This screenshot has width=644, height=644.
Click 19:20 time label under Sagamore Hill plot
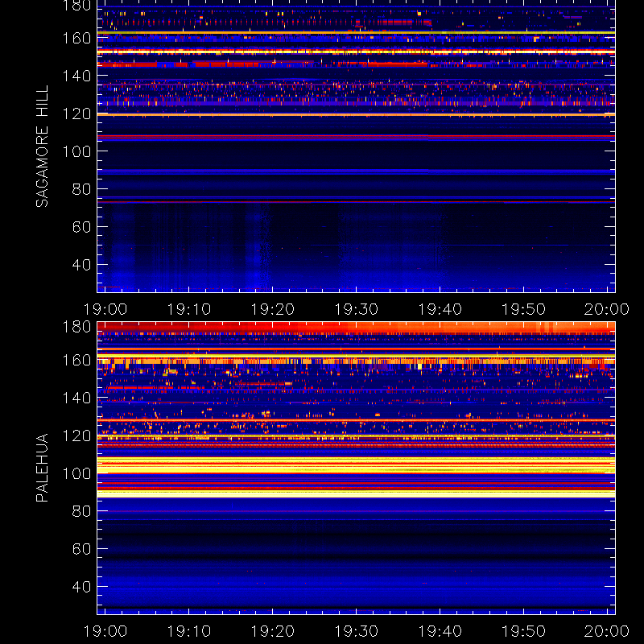pyautogui.click(x=273, y=309)
